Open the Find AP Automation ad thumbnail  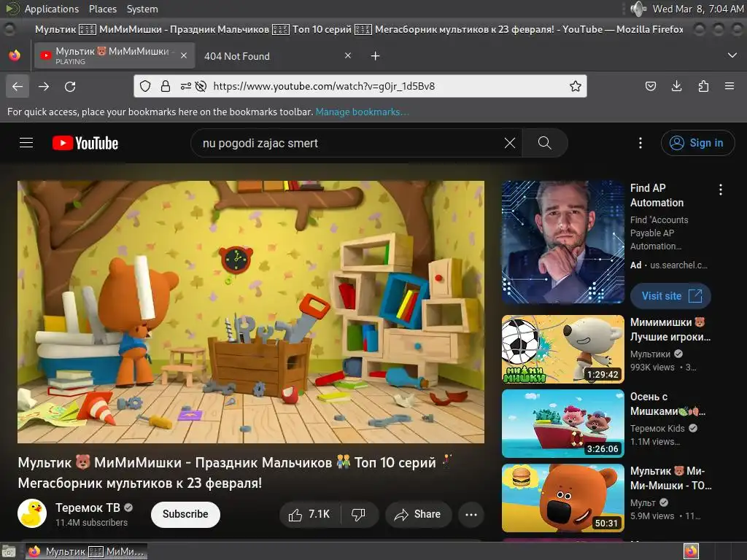[x=562, y=242]
